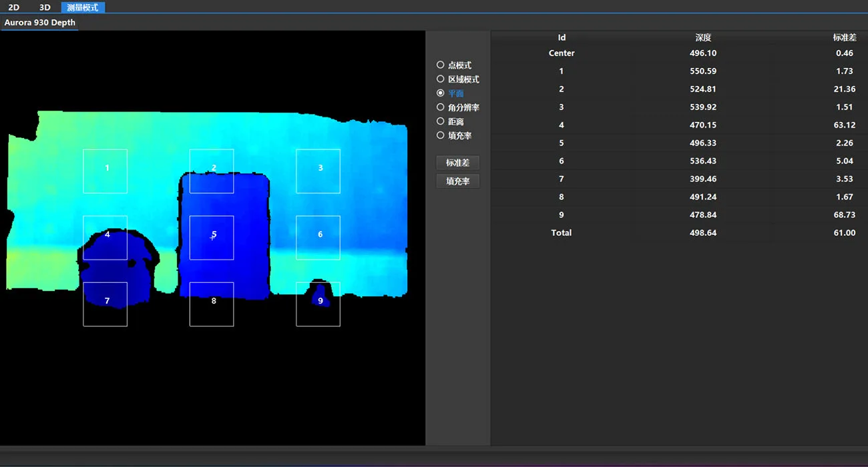Viewport: 868px width, 467px height.
Task: Click measurement region box 8
Action: coord(212,304)
